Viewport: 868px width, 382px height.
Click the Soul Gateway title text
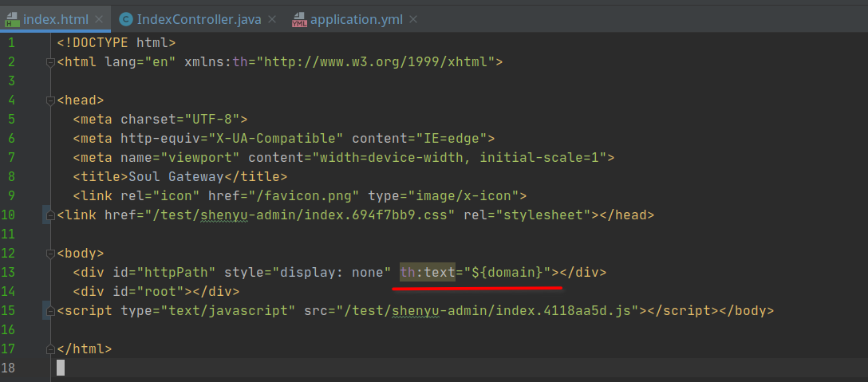[x=176, y=176]
